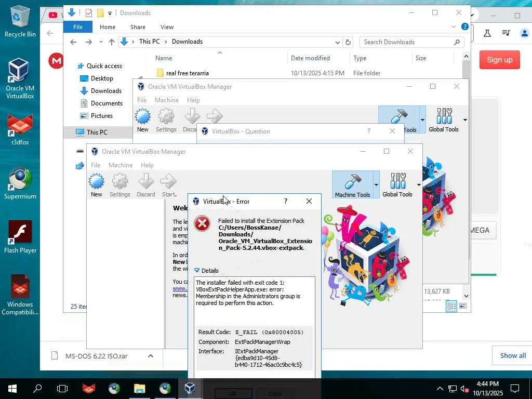Click the Sign up button on the MEGA page
This screenshot has width=532, height=399.
point(499,60)
